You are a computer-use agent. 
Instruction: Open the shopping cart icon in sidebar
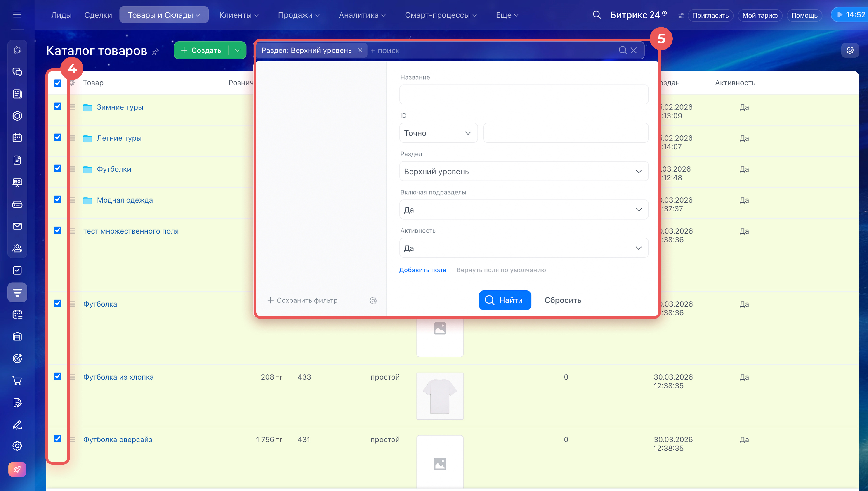[x=17, y=381]
